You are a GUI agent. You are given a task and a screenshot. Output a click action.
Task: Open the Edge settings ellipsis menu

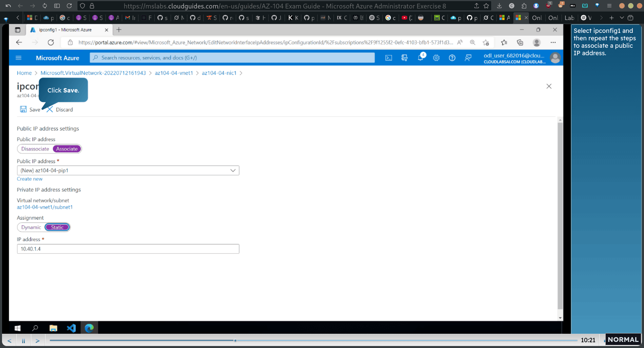(x=553, y=42)
